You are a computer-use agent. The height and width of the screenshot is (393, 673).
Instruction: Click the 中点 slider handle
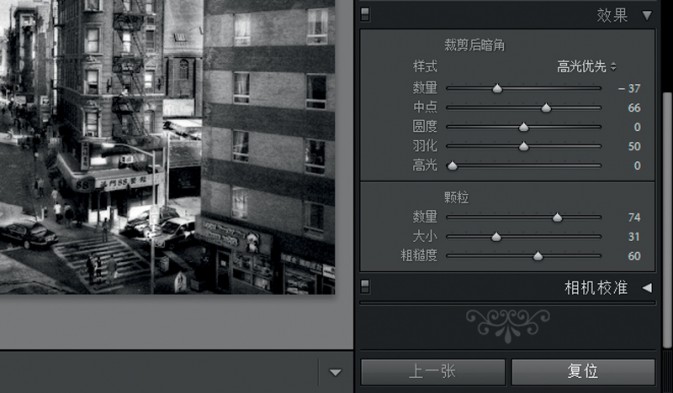pyautogui.click(x=546, y=108)
